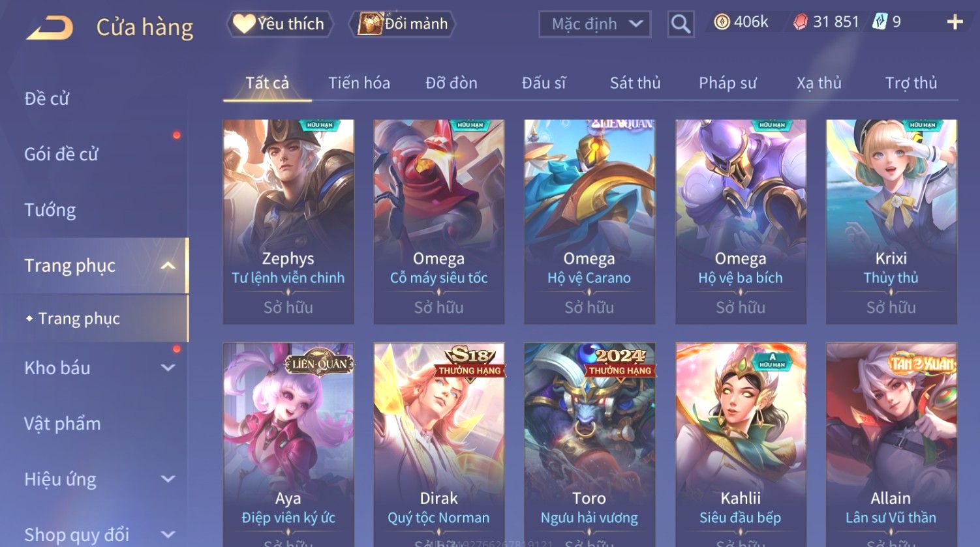Open the Đổi mảnh chest button
This screenshot has width=980, height=547.
(x=403, y=24)
